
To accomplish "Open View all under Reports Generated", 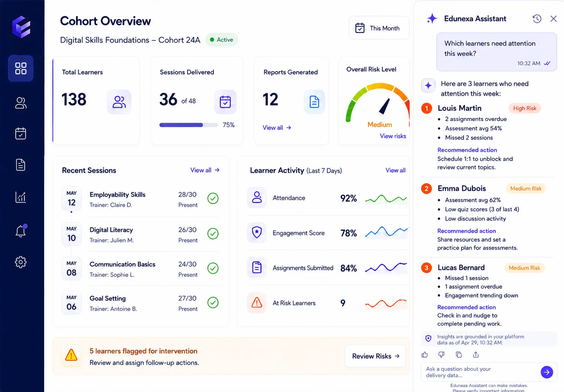I will coord(277,128).
